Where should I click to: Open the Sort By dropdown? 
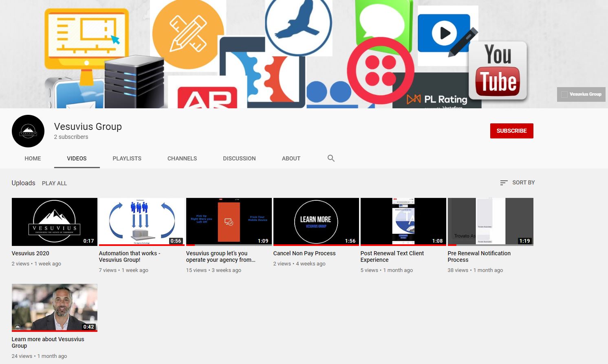(x=517, y=183)
